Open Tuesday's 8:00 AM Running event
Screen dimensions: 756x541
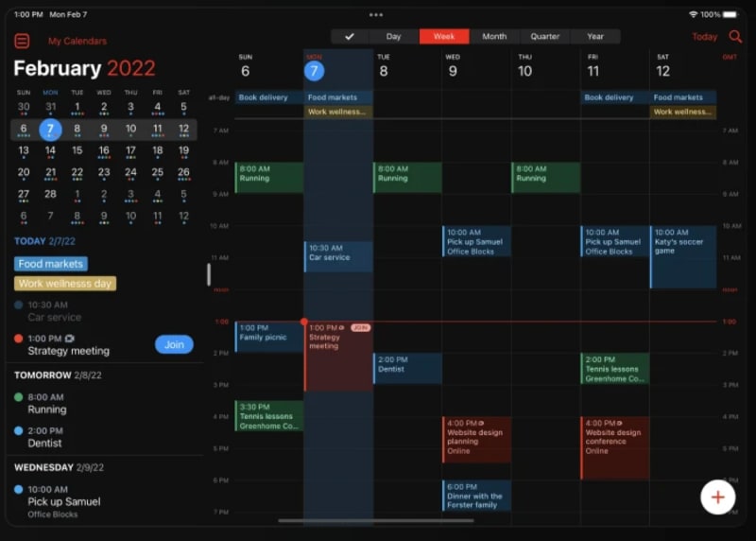pos(407,178)
